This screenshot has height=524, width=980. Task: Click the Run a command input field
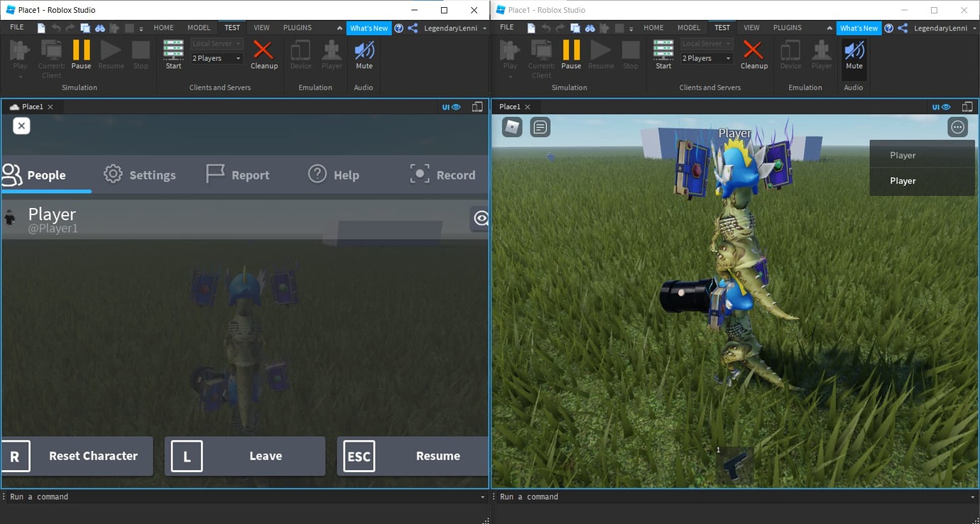(142, 496)
